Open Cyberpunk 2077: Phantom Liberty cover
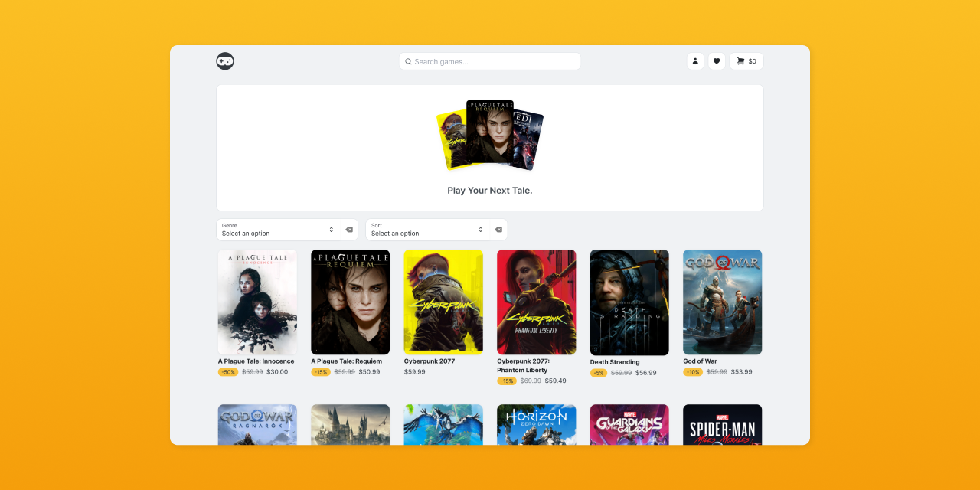Viewport: 980px width, 490px height. 537,302
